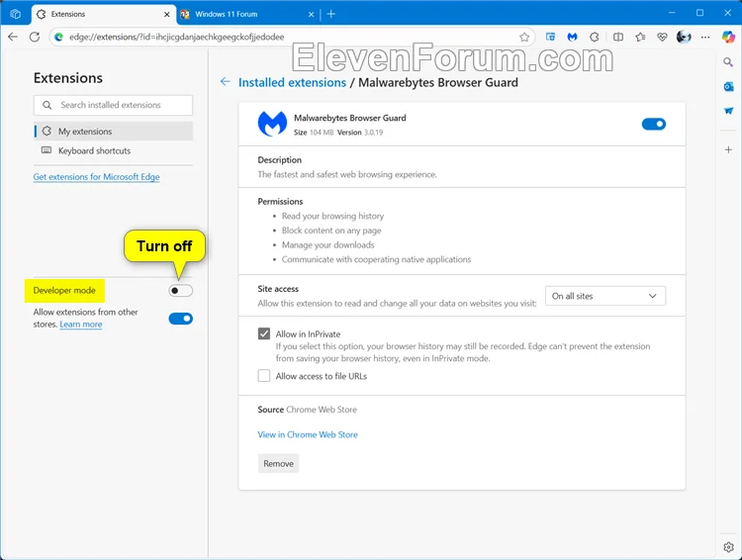Screen dimensions: 742x560
Task: Click 'Communicate with cooperating native applications' text
Action: (x=376, y=259)
